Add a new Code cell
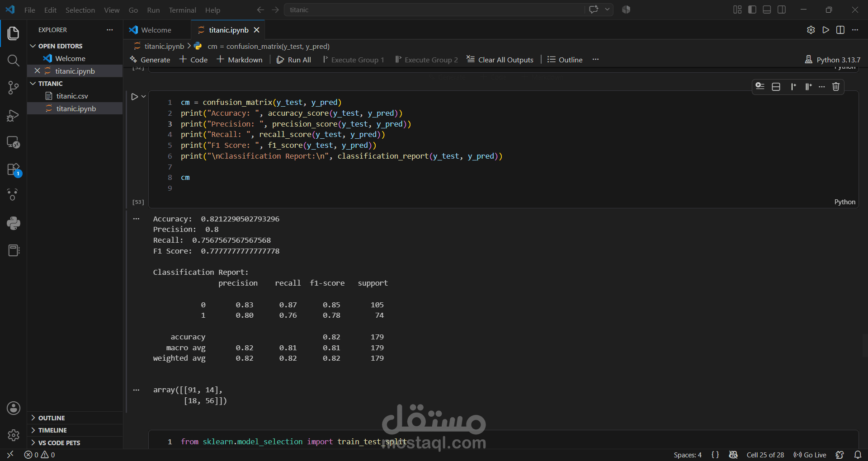868x461 pixels. [x=193, y=60]
